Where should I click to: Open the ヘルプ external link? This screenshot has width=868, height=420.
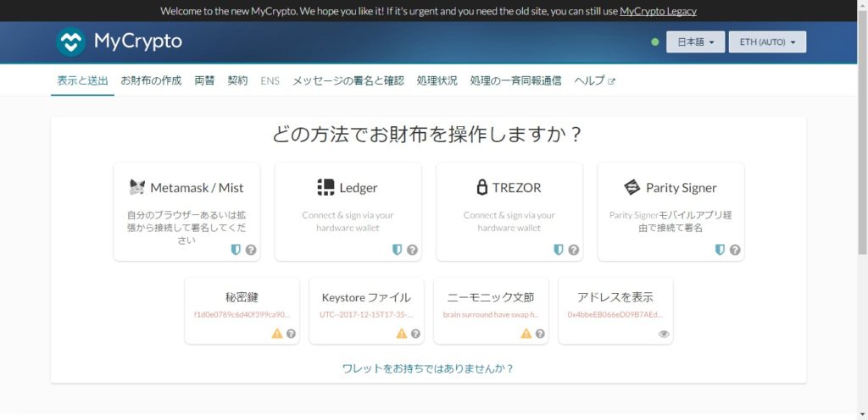coord(594,80)
